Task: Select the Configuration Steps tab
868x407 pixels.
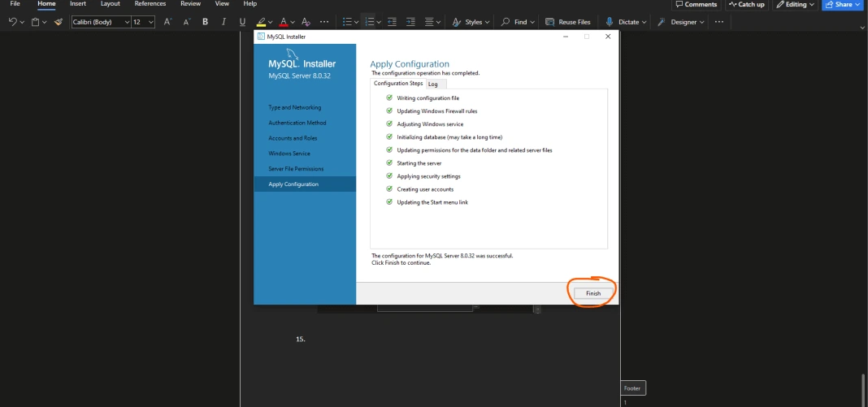Action: [x=398, y=84]
